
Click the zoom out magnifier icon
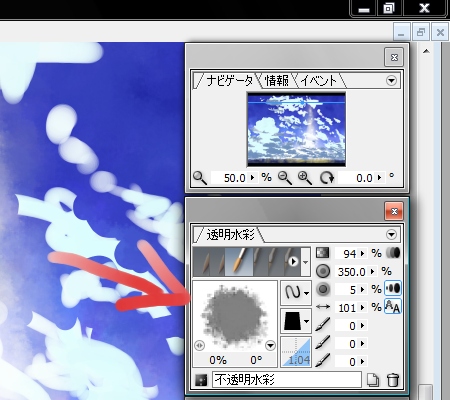tap(285, 178)
